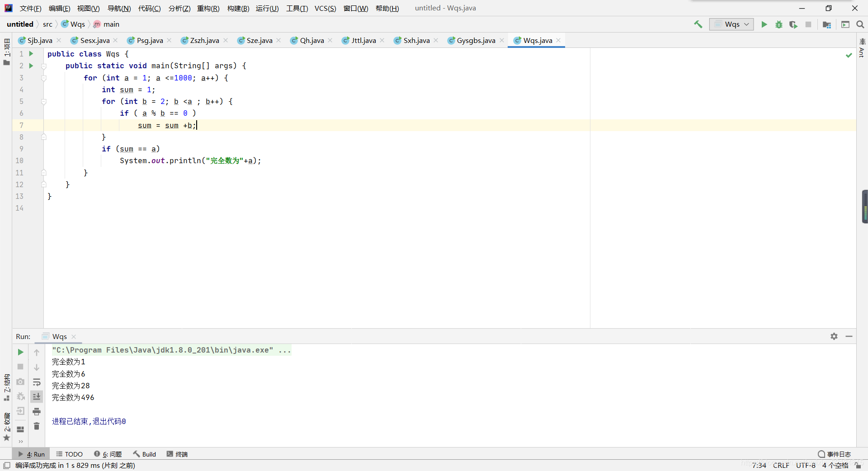Collapse the inner for loop fold at line 5
This screenshot has height=471, width=868.
point(44,102)
